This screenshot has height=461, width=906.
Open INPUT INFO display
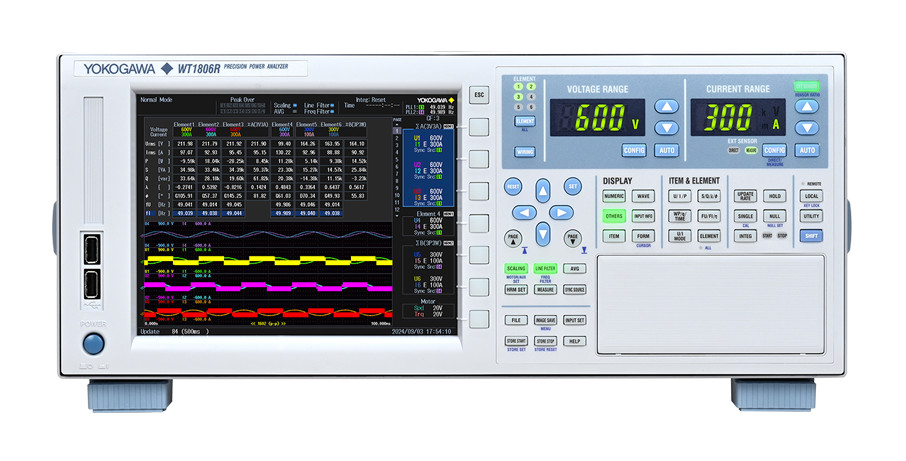pos(643,216)
